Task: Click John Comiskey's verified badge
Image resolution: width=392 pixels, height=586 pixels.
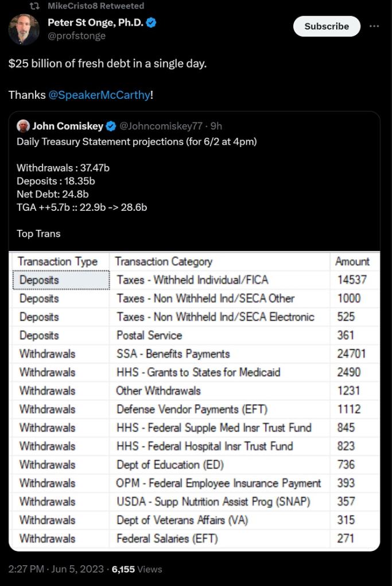Action: (x=111, y=126)
